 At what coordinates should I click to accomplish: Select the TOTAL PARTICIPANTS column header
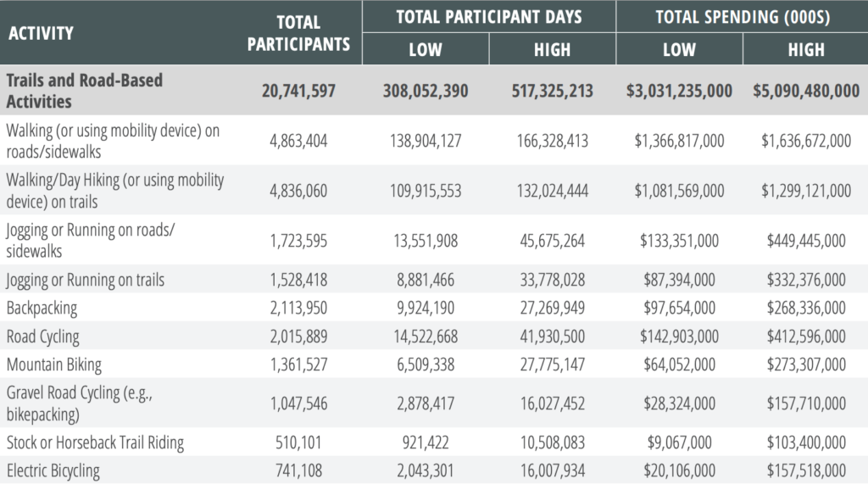point(298,33)
